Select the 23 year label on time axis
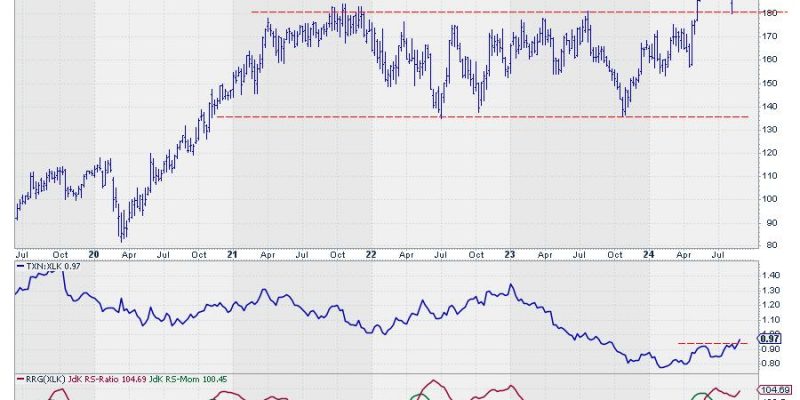 pos(510,254)
